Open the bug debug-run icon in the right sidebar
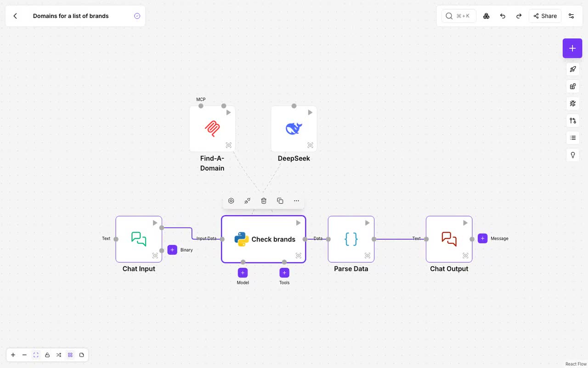 pos(573,103)
